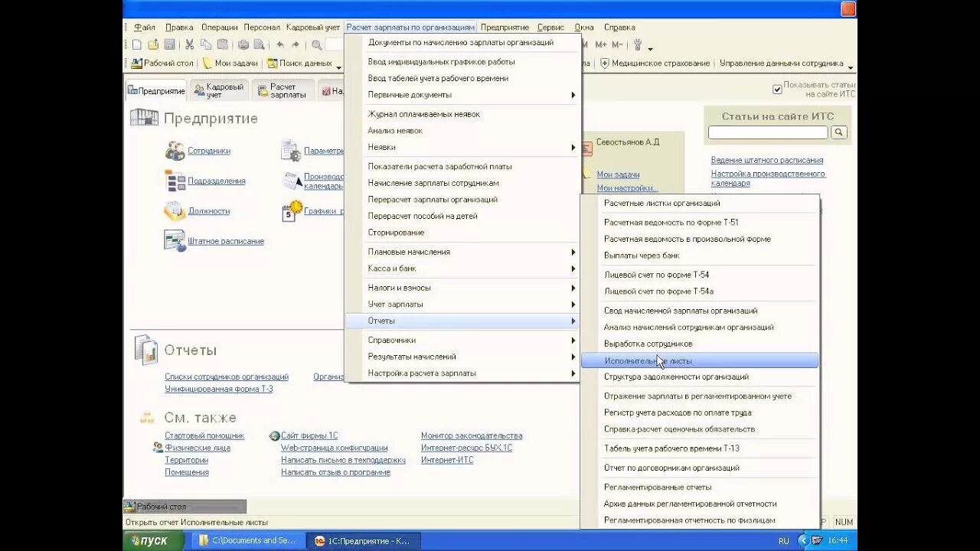This screenshot has width=980, height=551.
Task: Switch to the Кадровый учет tab
Action: (x=219, y=90)
